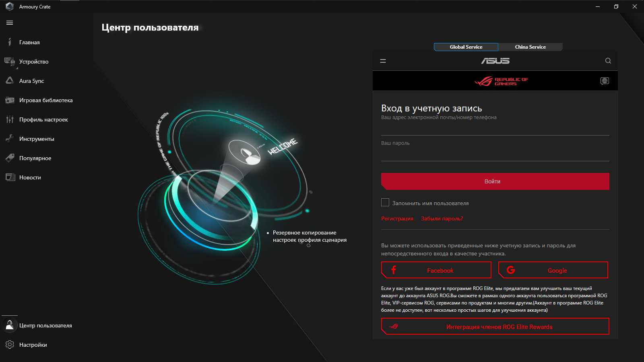Expand the Устройство submenu arrow
This screenshot has height=362, width=644.
pos(17,68)
